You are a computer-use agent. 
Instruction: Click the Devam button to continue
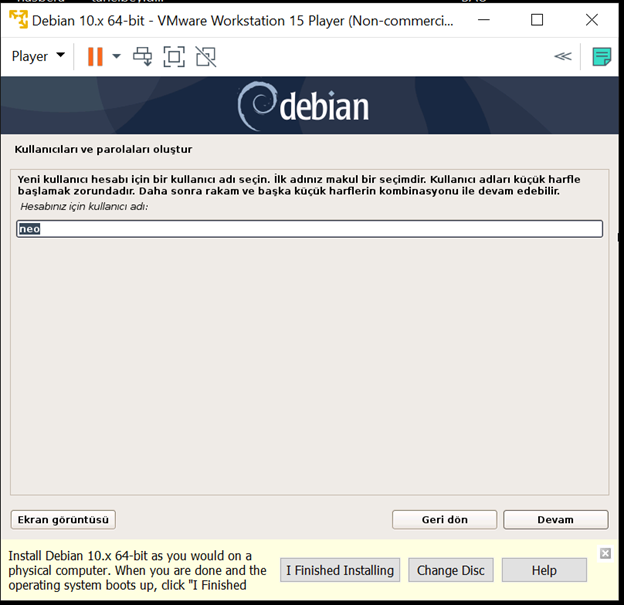(556, 520)
